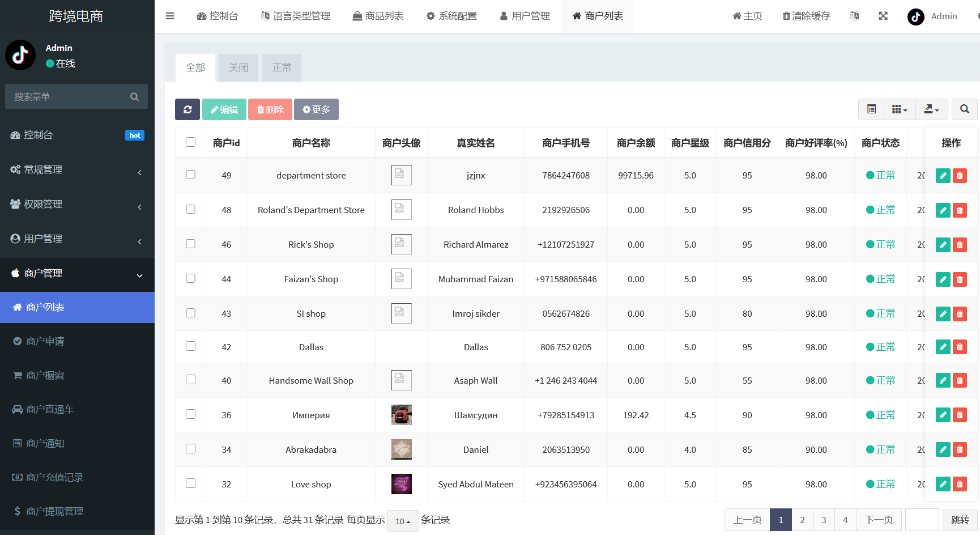Image resolution: width=980 pixels, height=535 pixels.
Task: Click the hamburger sidebar toggle icon
Action: [x=170, y=16]
